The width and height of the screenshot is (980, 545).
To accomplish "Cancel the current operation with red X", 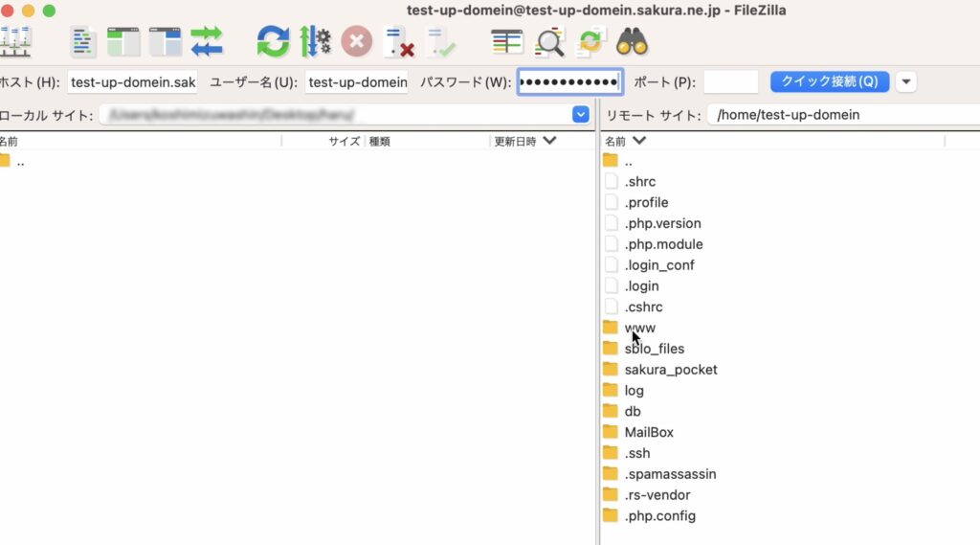I will (356, 41).
